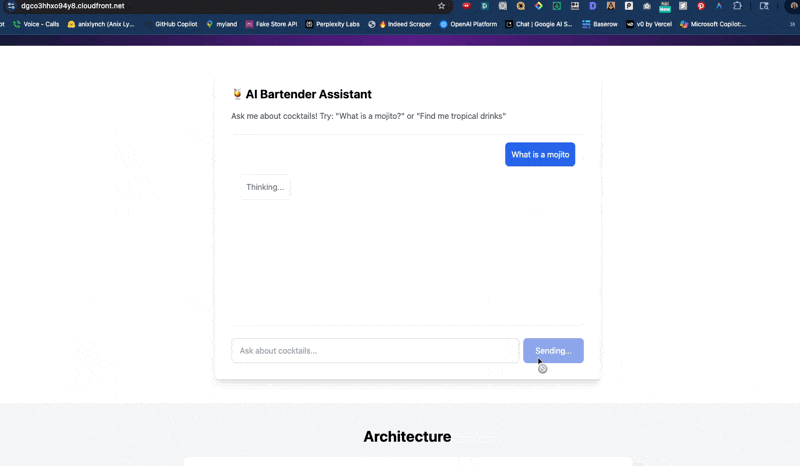Open the myland maps bookmark
The width and height of the screenshot is (800, 466).
pos(221,24)
